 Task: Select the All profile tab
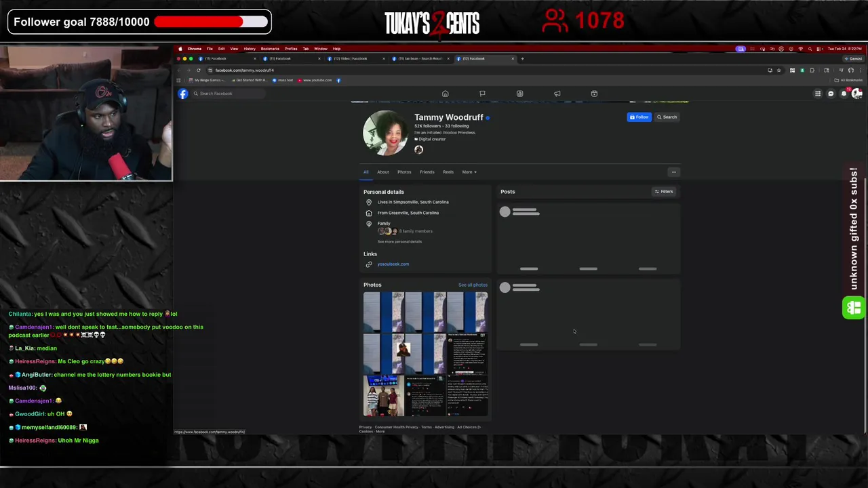[x=366, y=172]
